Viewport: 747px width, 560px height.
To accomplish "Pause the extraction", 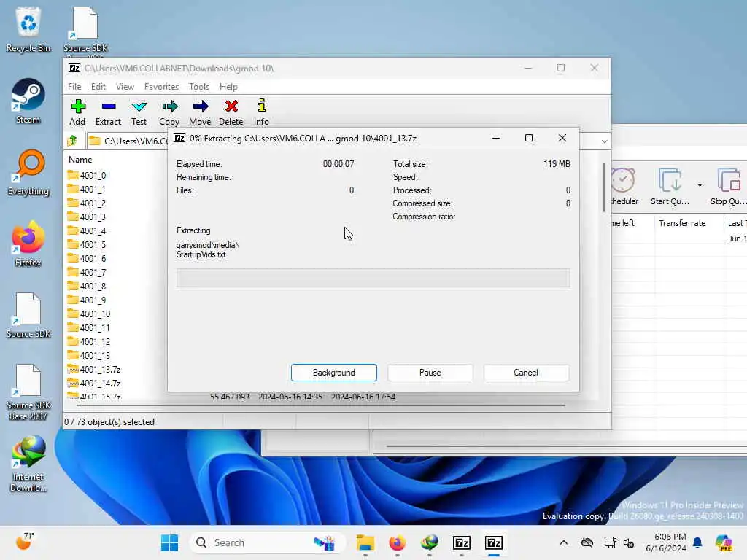I will point(430,373).
